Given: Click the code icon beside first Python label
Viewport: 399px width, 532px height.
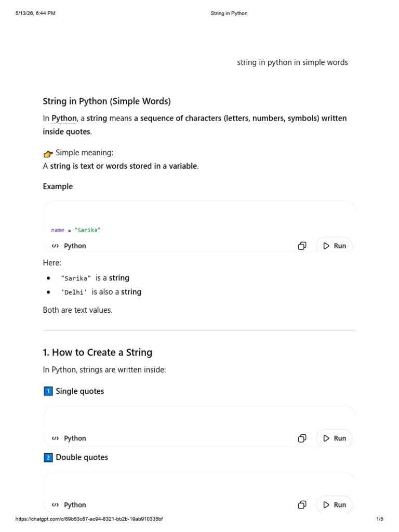Looking at the screenshot, I should click(x=55, y=246).
